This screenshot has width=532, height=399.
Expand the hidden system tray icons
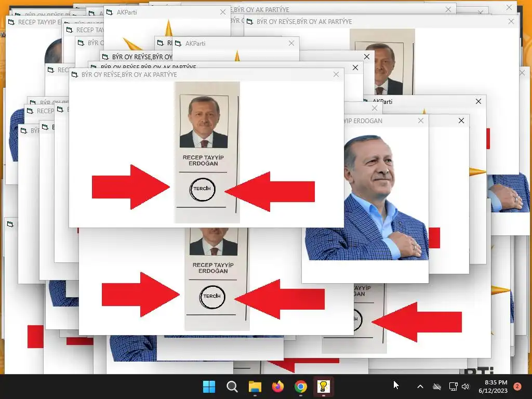[x=420, y=387]
